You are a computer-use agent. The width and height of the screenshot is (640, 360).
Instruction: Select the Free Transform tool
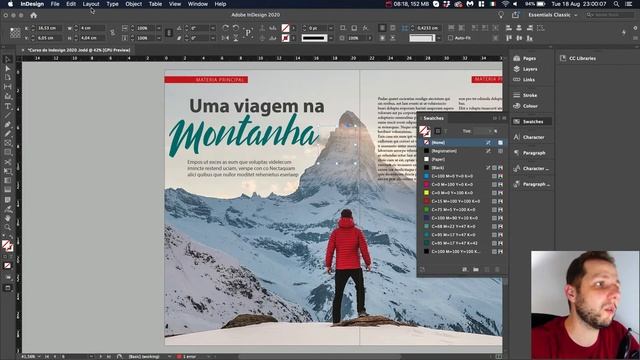(7, 171)
